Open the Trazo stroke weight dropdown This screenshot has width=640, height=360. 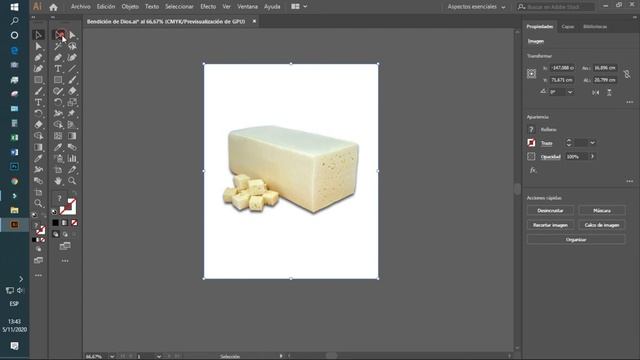(x=592, y=143)
